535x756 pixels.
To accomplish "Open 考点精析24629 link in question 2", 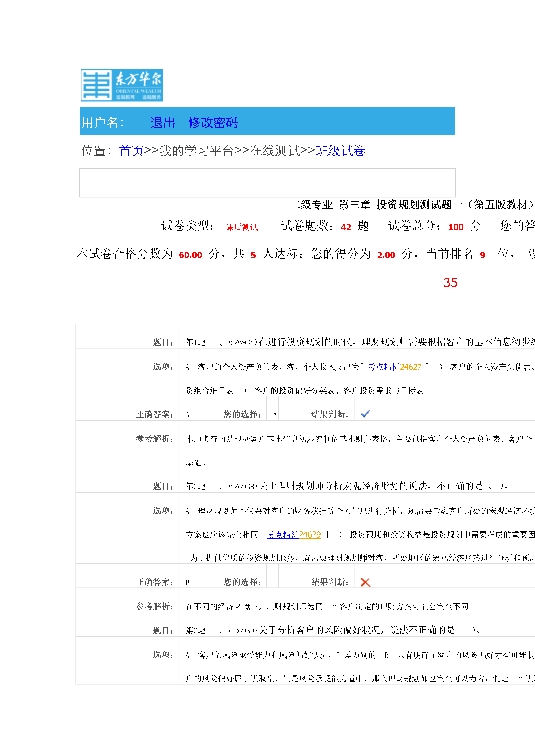I will tap(294, 534).
